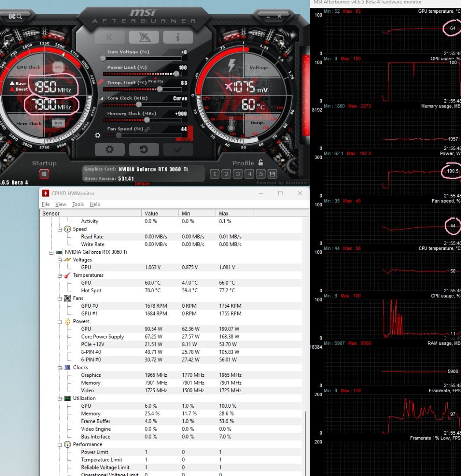Collapse the Fans tree node
Viewport: 461px width, 476px height.
point(60,299)
